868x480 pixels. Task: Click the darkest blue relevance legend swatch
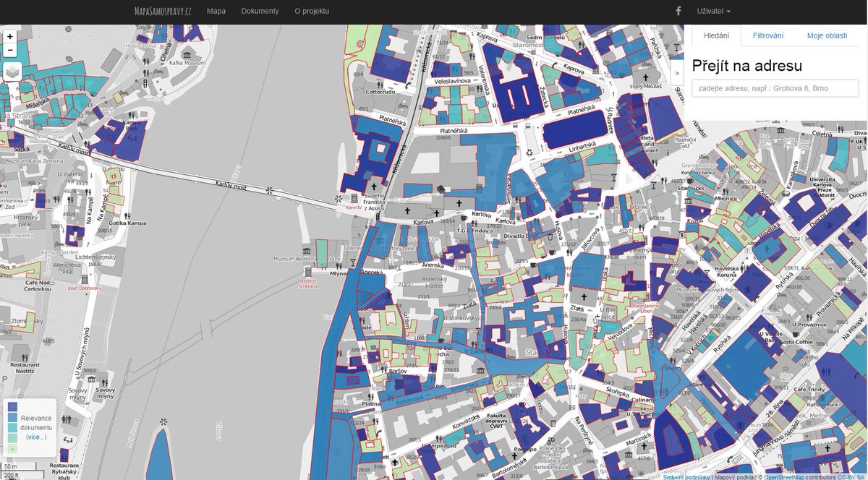[x=12, y=406]
